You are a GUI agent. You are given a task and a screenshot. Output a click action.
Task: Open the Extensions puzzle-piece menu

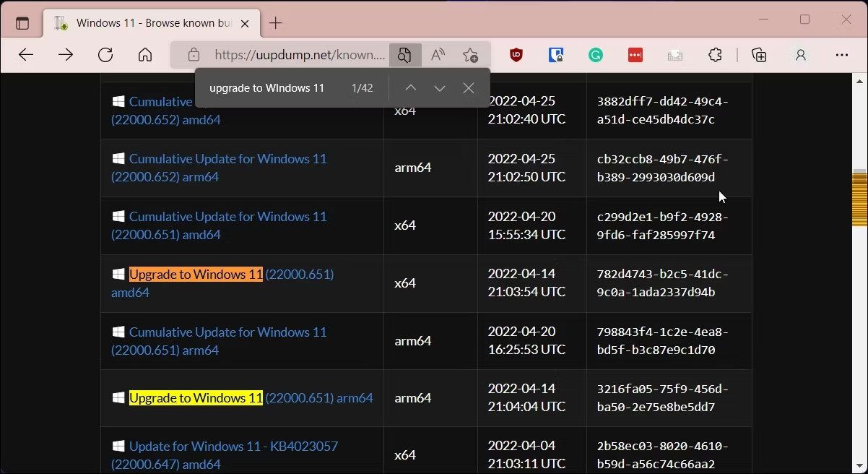(x=715, y=54)
